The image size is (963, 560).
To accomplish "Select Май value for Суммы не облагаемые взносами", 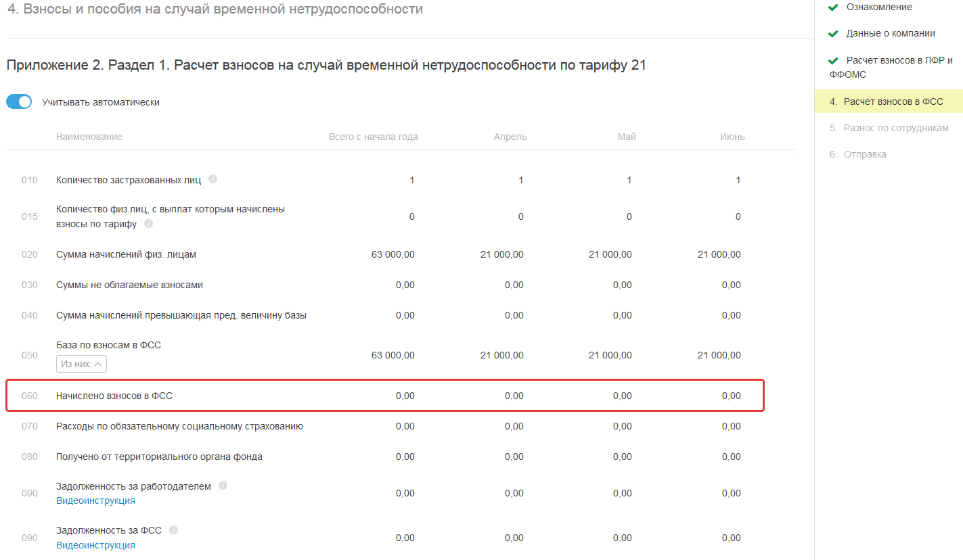I will pos(623,285).
